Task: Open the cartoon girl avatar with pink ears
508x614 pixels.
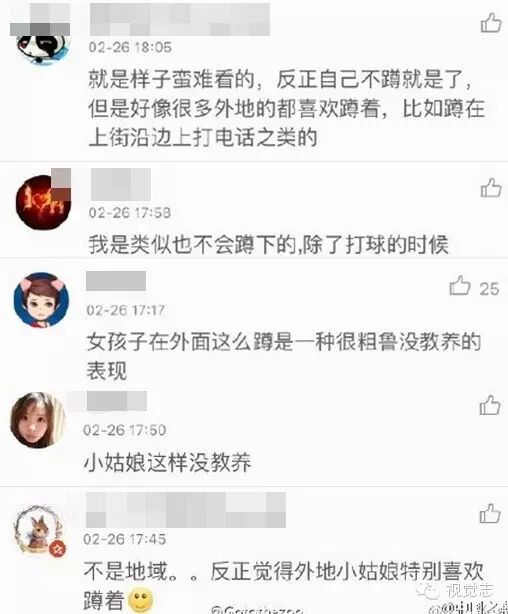Action: tap(41, 300)
